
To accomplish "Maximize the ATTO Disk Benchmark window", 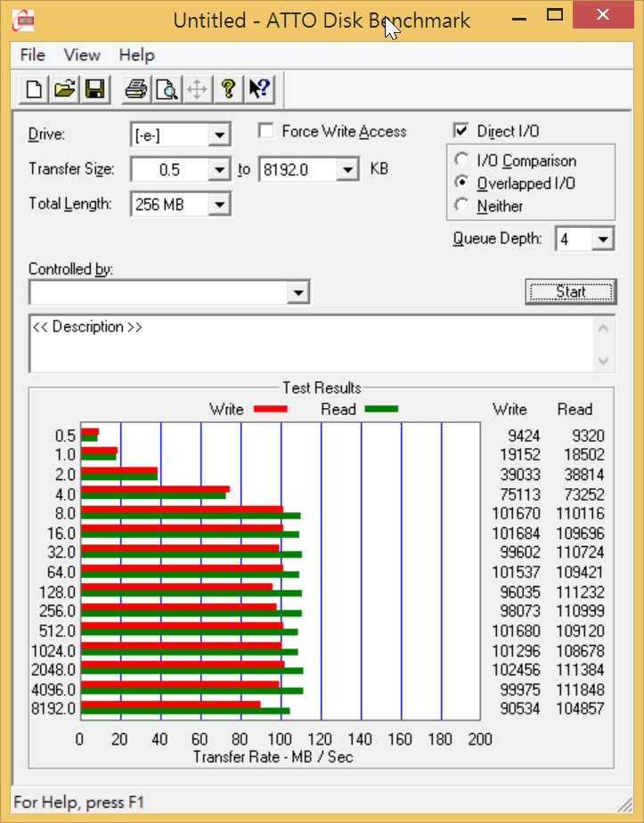I will [x=555, y=14].
